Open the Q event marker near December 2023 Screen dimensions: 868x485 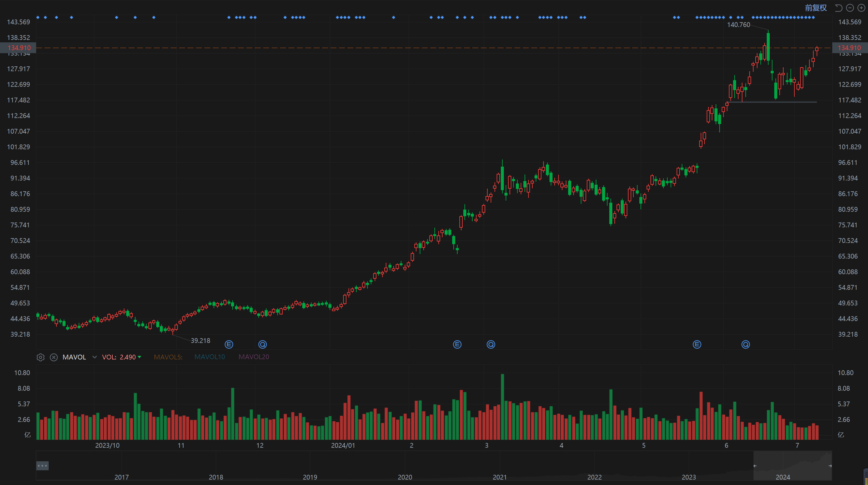(x=263, y=344)
